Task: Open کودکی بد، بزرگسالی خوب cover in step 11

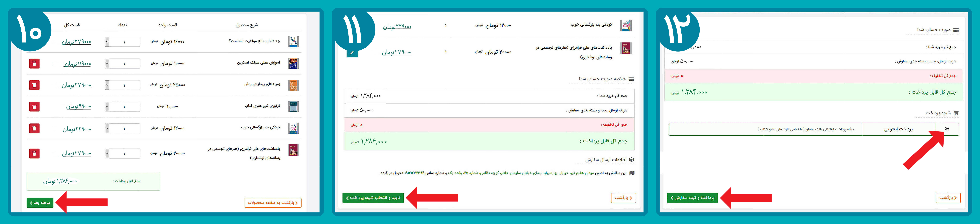Action: tap(626, 25)
